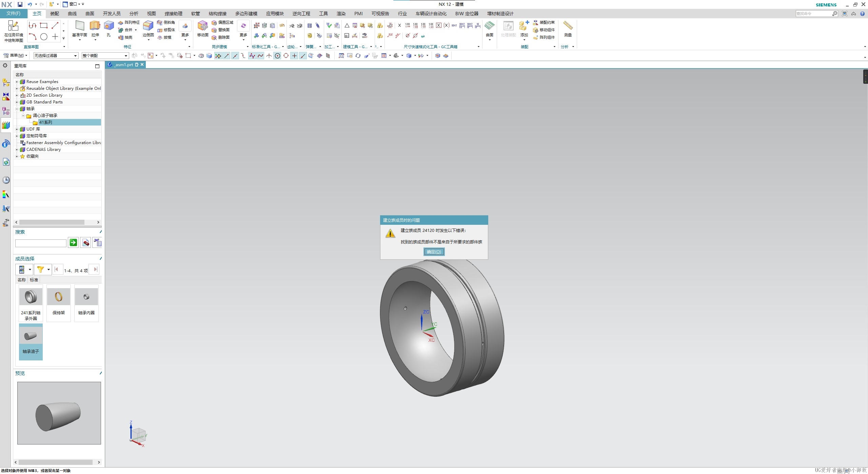Select the 241系列轴承外圈 member thumbnail
Screen dimensions: 868x474
tap(31, 303)
